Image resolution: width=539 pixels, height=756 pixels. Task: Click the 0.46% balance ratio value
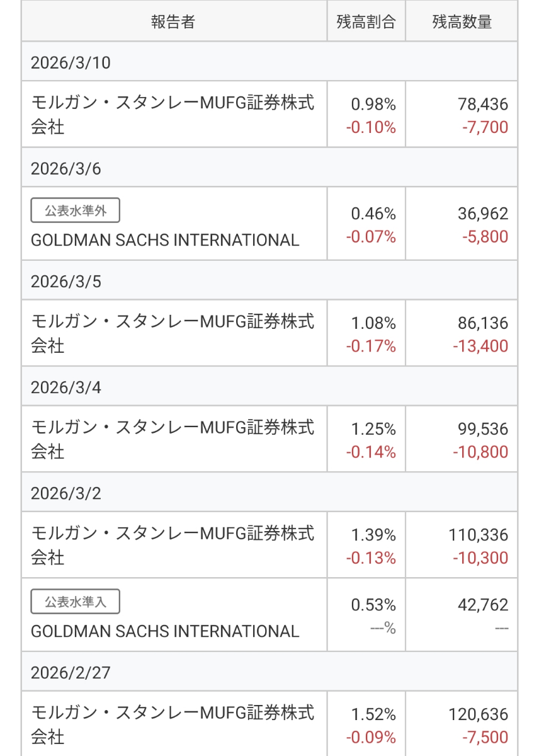coord(373,214)
